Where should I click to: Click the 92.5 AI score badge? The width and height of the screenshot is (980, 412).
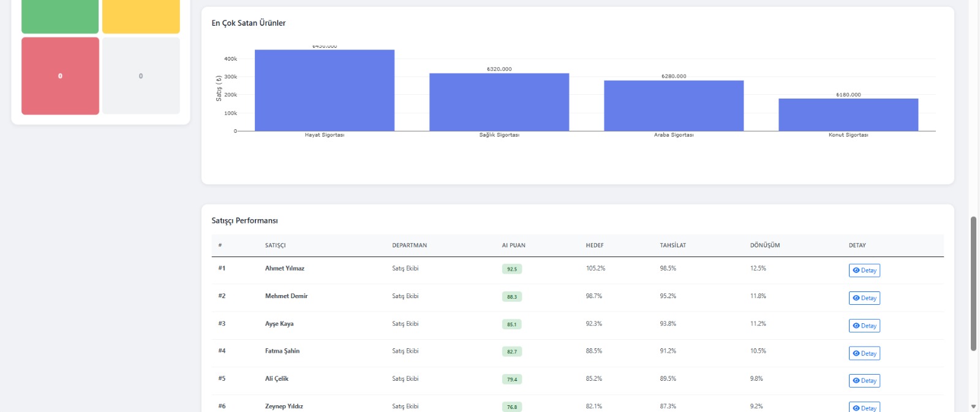coord(511,269)
